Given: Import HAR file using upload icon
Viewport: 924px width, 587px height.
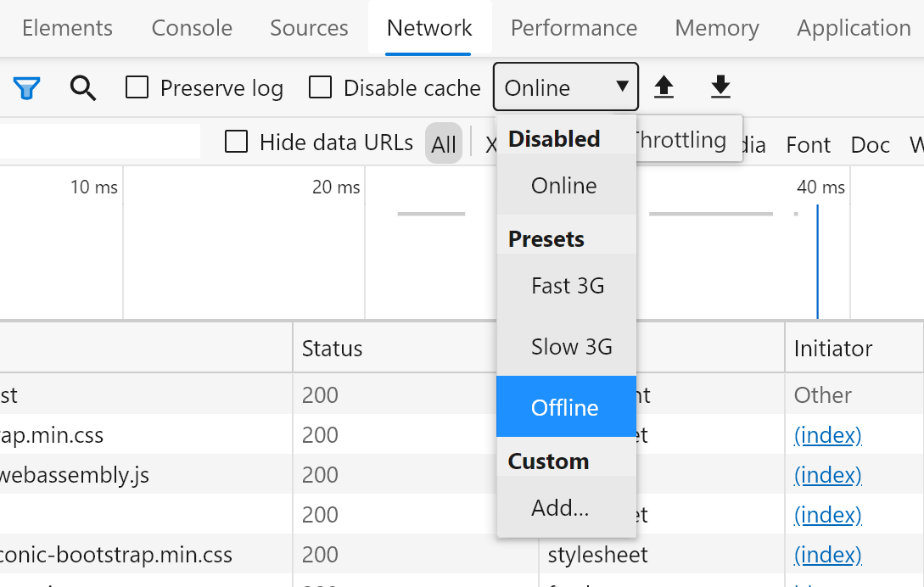Looking at the screenshot, I should click(664, 87).
